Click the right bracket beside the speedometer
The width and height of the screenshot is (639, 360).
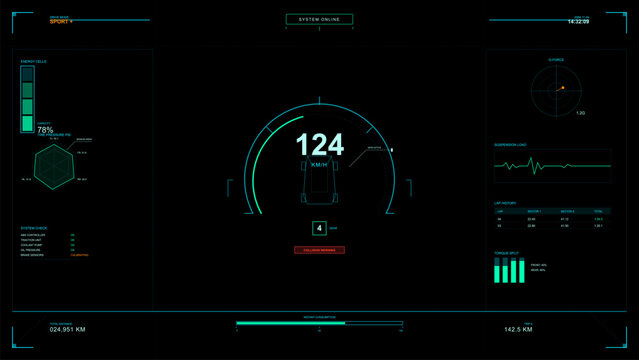pos(409,188)
